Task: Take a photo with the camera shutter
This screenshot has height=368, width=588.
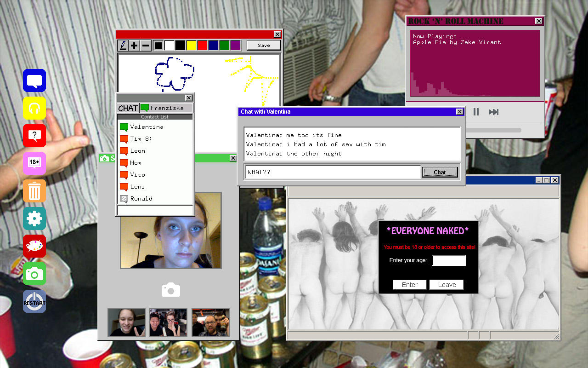Action: tap(171, 290)
